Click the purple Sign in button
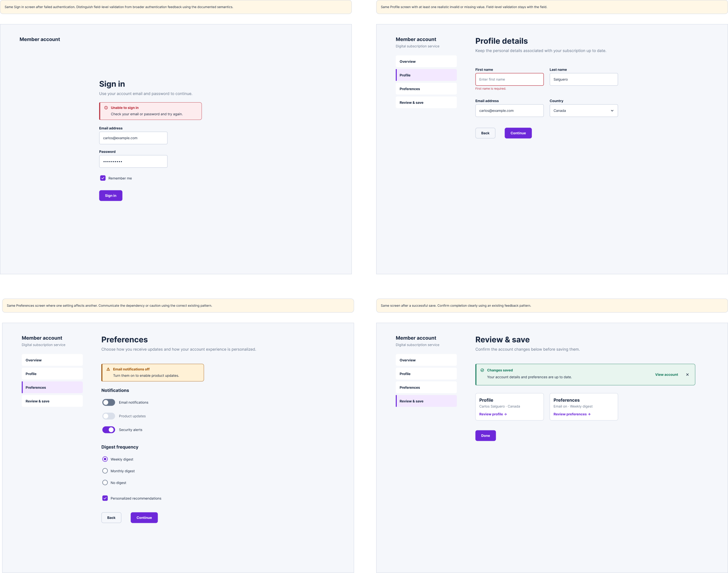The height and width of the screenshot is (573, 728). tap(111, 196)
